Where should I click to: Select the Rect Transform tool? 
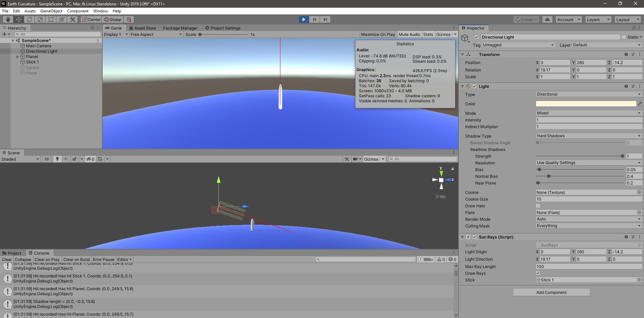coord(51,19)
